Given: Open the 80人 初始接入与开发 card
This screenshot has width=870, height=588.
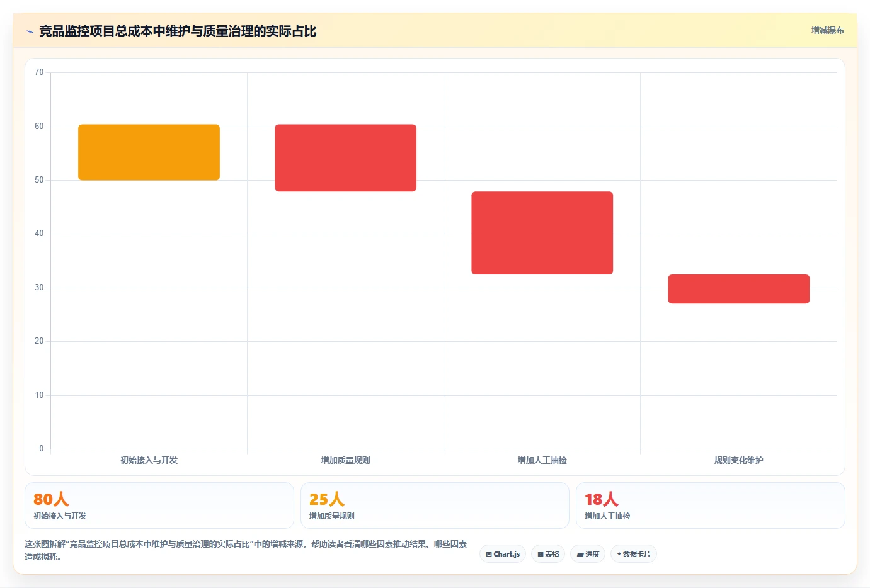Looking at the screenshot, I should click(x=159, y=506).
